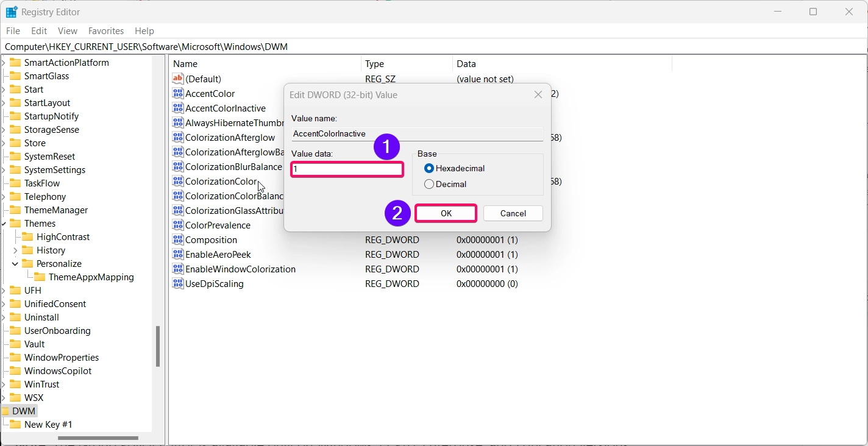Click the REG_SZ type of (Default)

coord(380,79)
